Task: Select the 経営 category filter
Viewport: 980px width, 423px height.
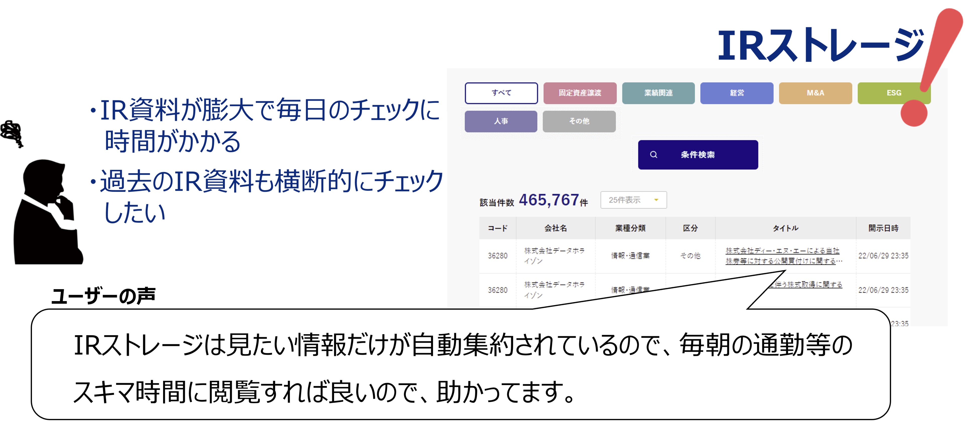Action: tap(737, 93)
